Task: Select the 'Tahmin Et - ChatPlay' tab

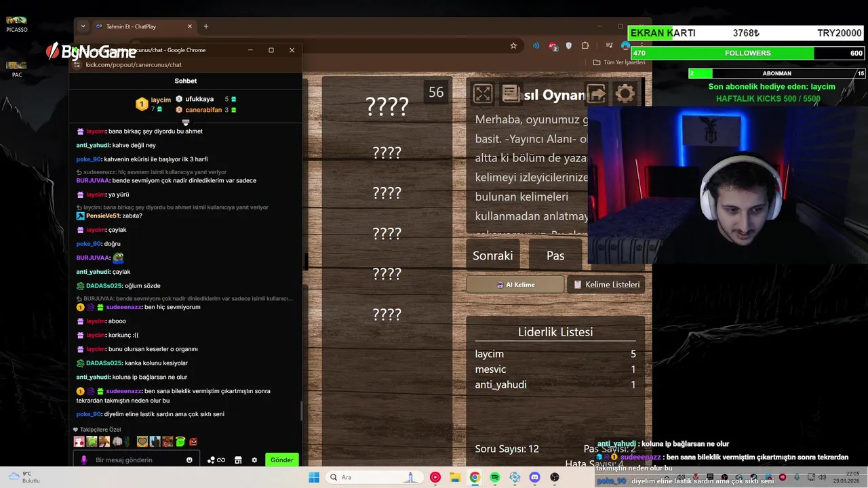Action: click(143, 26)
